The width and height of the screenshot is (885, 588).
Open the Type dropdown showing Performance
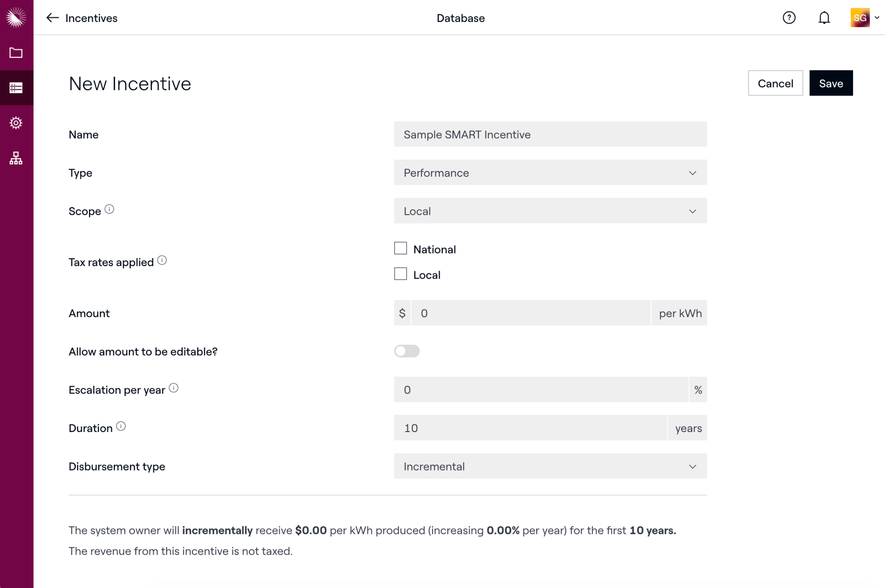(550, 173)
